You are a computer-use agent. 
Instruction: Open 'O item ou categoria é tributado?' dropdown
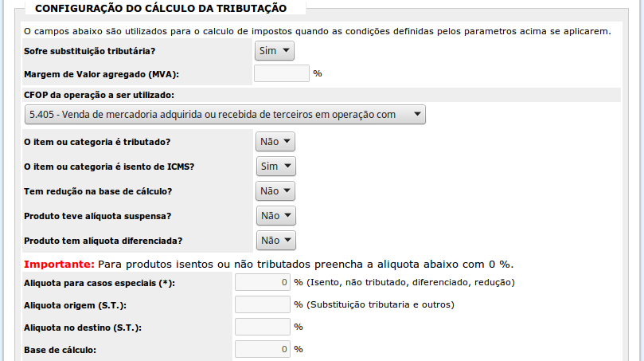[x=275, y=142]
